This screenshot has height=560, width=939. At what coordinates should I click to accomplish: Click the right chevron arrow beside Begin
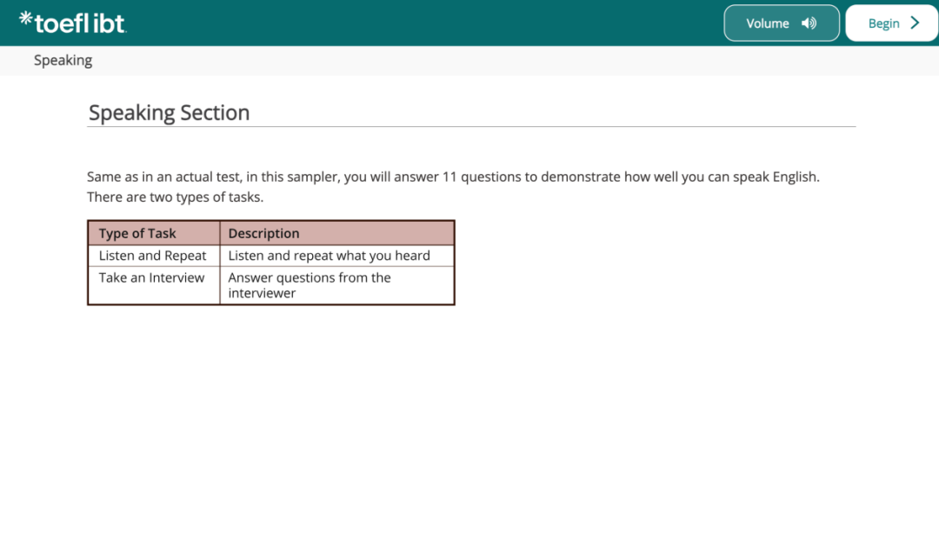point(915,23)
